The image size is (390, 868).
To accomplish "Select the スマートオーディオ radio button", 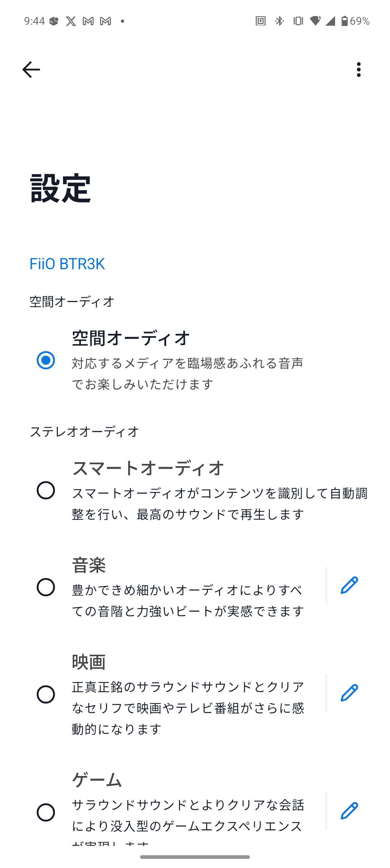I will tap(46, 490).
